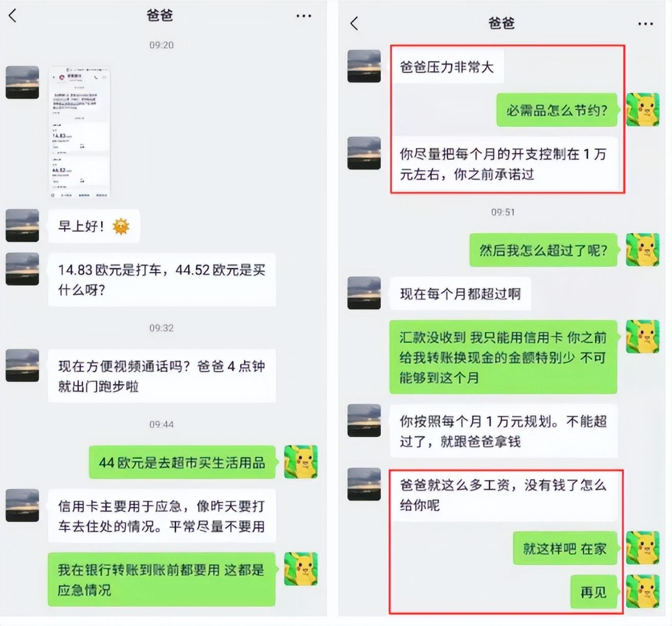
Task: Select message 现在方便视频通话吗
Action: click(x=162, y=376)
